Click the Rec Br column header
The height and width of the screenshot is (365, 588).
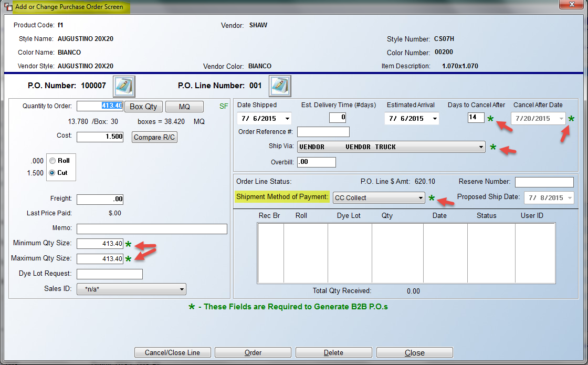pyautogui.click(x=269, y=216)
